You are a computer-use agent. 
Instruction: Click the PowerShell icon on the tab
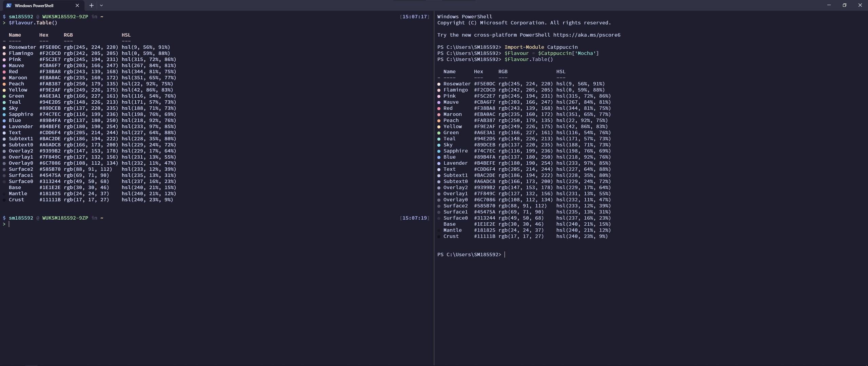9,5
